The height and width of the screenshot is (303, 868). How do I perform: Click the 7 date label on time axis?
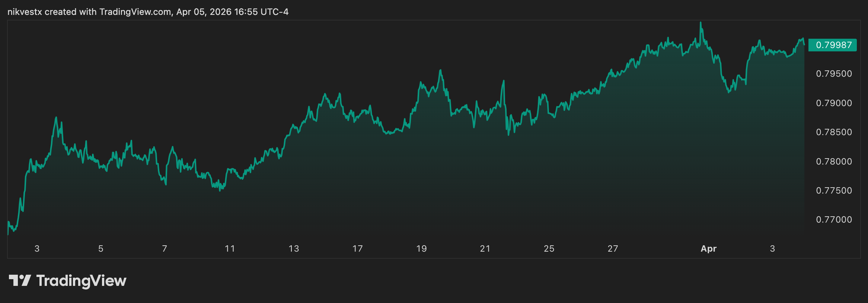tap(165, 249)
